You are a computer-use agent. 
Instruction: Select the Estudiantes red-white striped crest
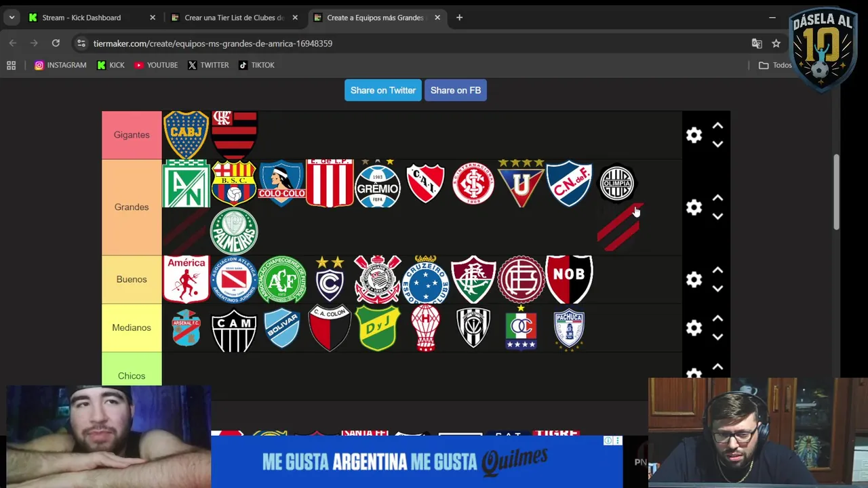[x=330, y=183]
